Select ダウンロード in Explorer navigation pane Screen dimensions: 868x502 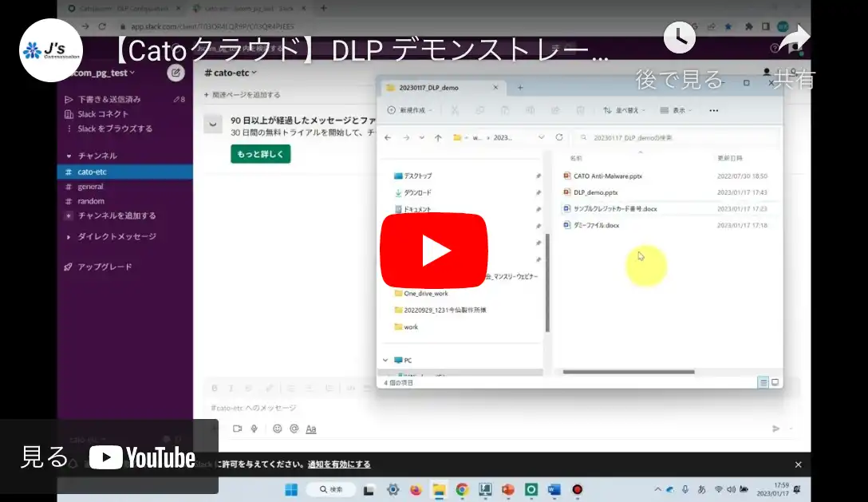[x=412, y=192]
